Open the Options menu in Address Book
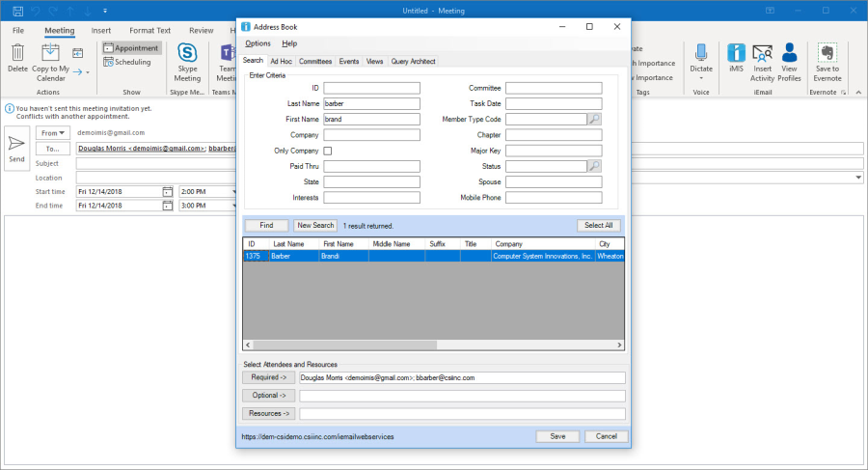 point(258,43)
